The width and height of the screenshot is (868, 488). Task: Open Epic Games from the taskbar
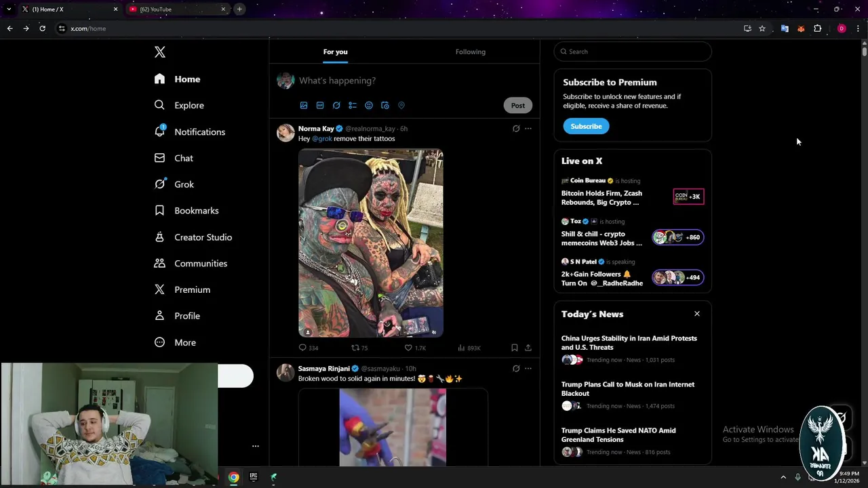click(x=253, y=477)
